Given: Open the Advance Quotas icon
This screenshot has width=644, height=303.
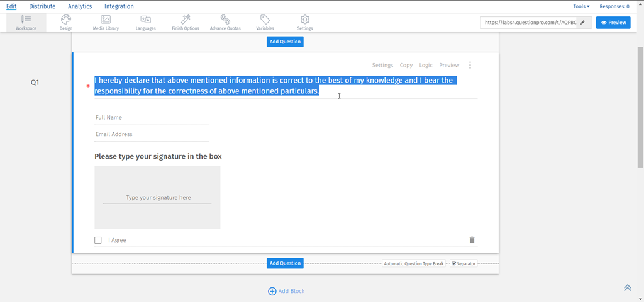Looking at the screenshot, I should (225, 23).
